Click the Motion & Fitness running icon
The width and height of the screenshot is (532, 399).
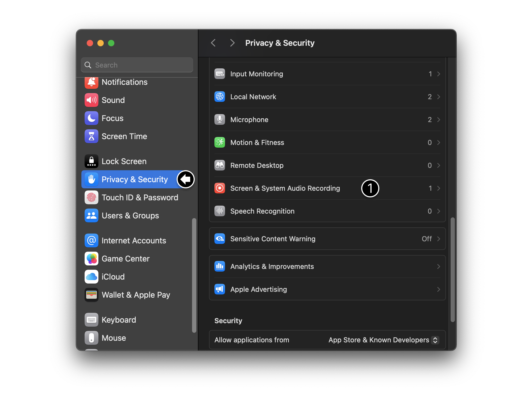[220, 142]
